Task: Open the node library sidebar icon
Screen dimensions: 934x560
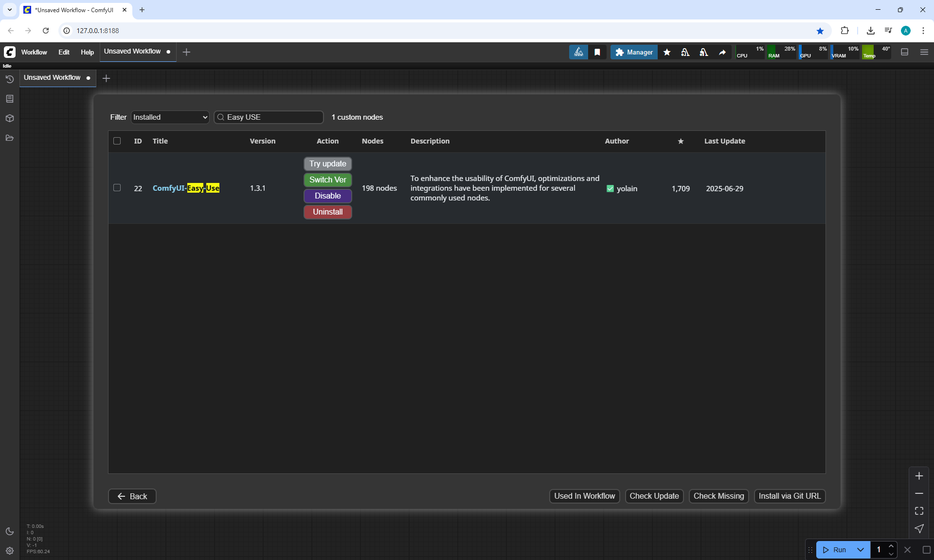Action: click(9, 99)
